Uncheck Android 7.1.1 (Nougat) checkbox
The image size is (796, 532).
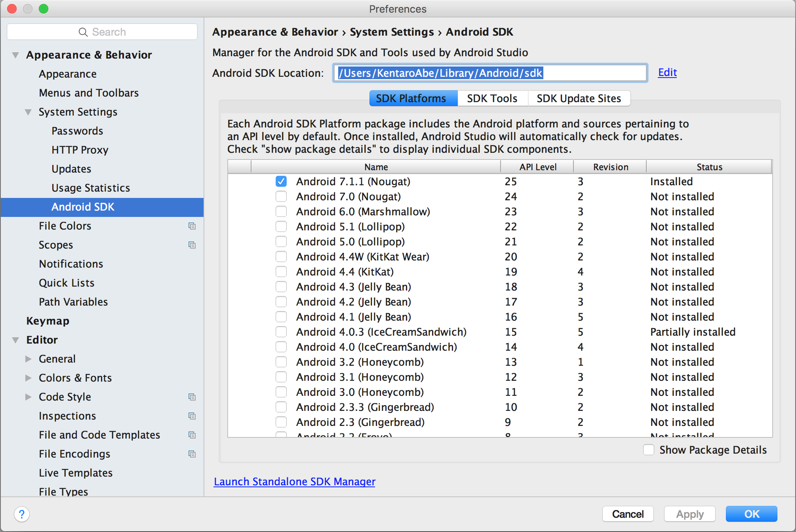[x=281, y=181]
